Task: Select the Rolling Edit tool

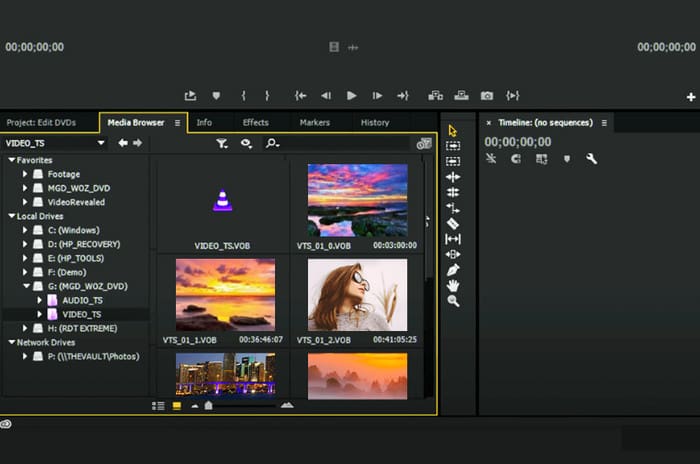Action: coord(453,192)
